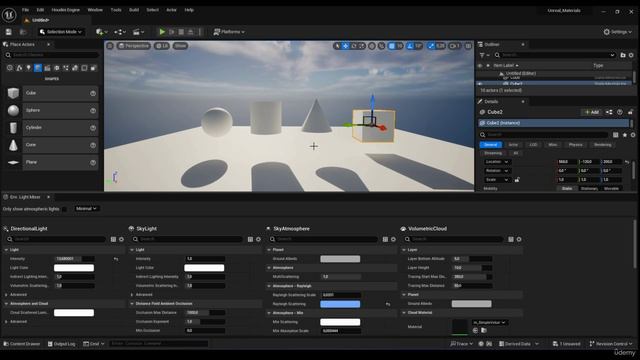The width and height of the screenshot is (640, 360).
Task: Select the Recently Placed clock icon
Action: point(10,68)
